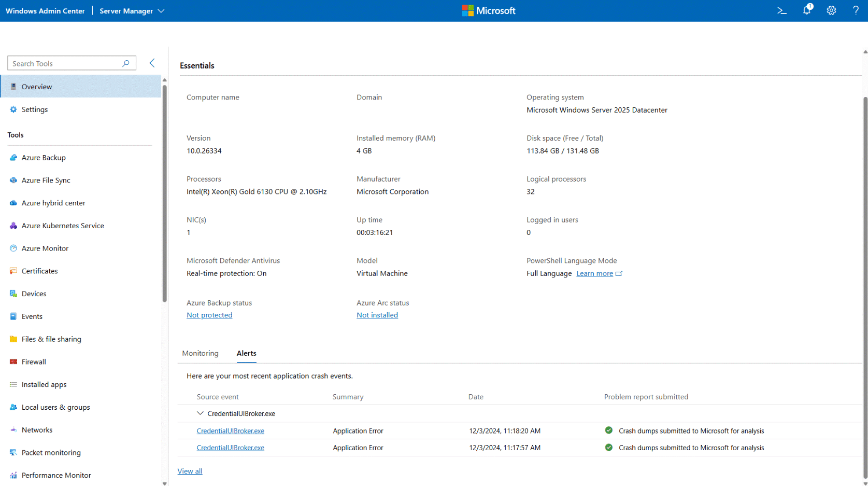Image resolution: width=868 pixels, height=486 pixels.
Task: Collapse CredentialUIBroker.exe group row
Action: pos(200,413)
